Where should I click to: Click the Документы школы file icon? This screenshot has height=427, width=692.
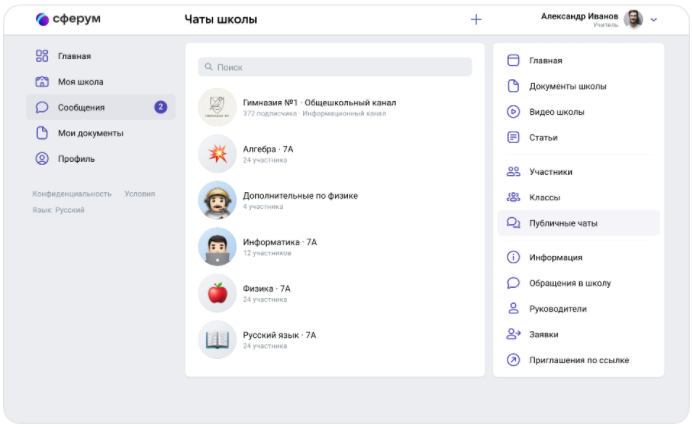tap(513, 86)
